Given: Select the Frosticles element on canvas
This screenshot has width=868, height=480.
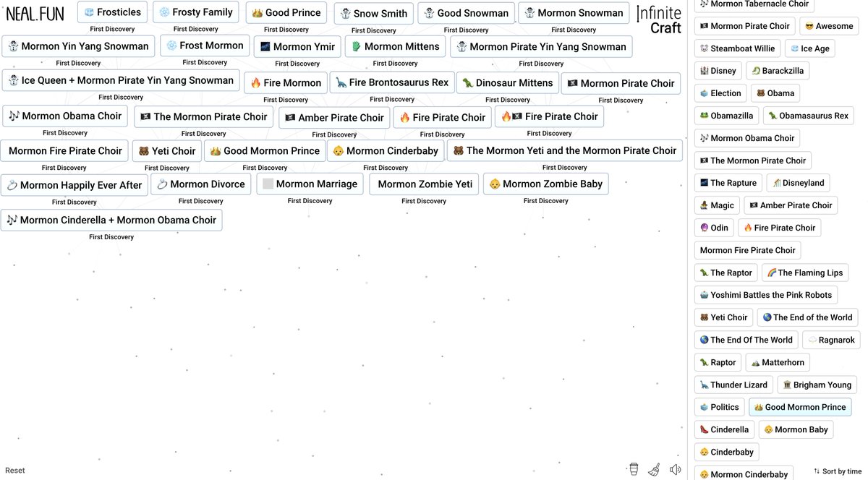Looking at the screenshot, I should pyautogui.click(x=112, y=12).
